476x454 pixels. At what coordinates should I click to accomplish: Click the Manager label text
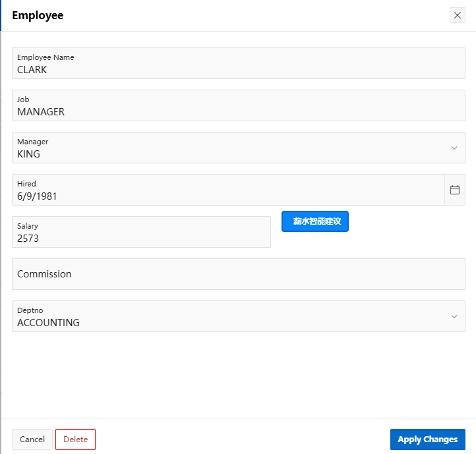tap(32, 142)
